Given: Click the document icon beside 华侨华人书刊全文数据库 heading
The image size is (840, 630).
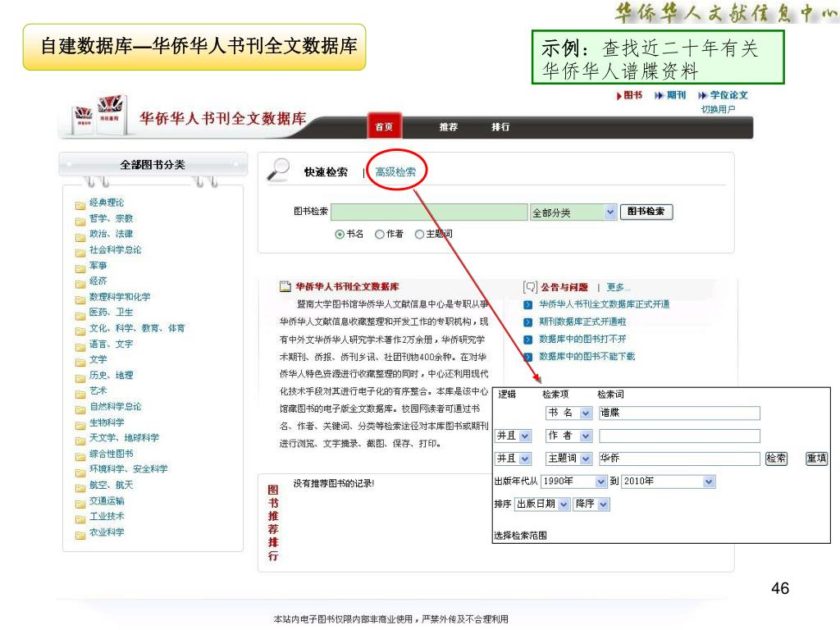Looking at the screenshot, I should point(285,286).
